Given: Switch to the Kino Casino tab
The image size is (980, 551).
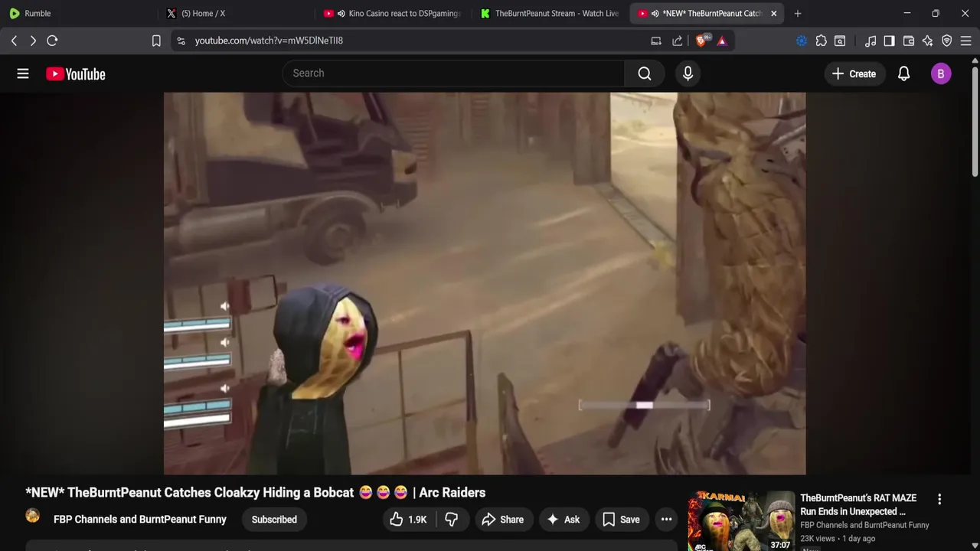Looking at the screenshot, I should point(391,13).
